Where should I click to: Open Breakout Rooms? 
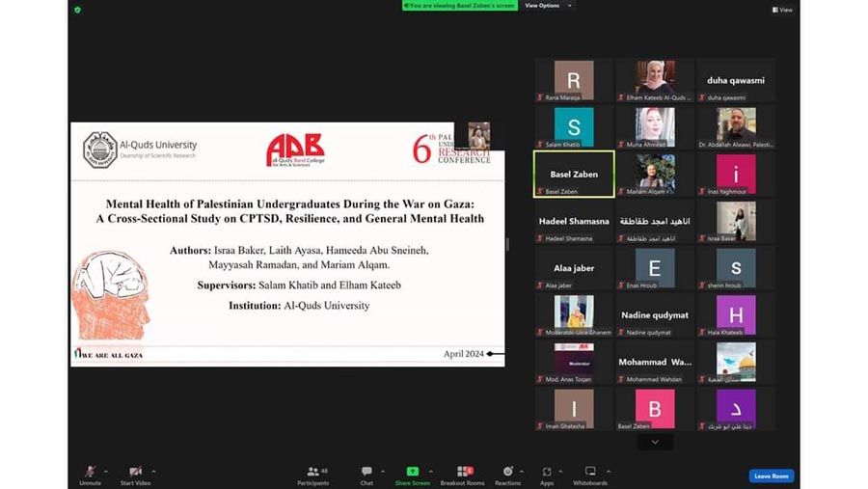462,474
